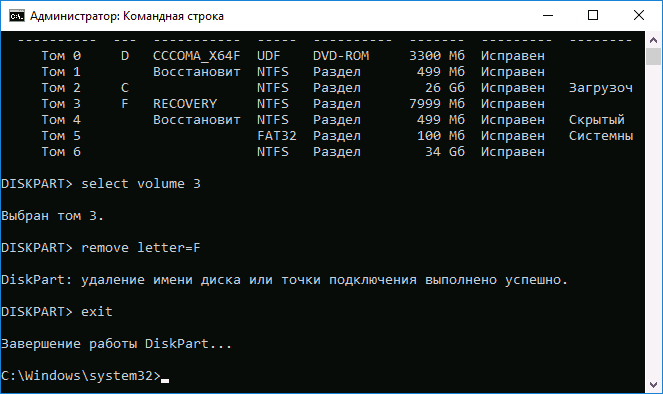663x394 pixels.
Task: Maximize the Command Prompt window
Action: tap(593, 16)
